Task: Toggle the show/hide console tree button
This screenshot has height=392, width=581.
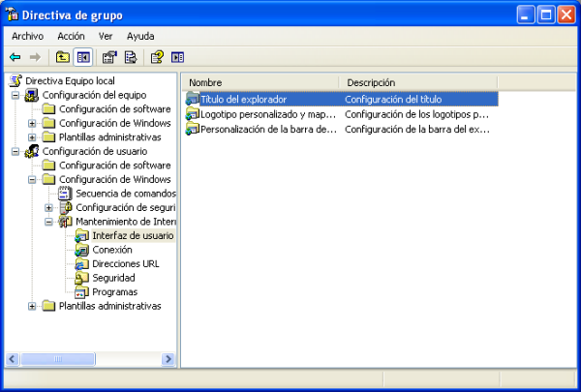Action: pyautogui.click(x=83, y=57)
